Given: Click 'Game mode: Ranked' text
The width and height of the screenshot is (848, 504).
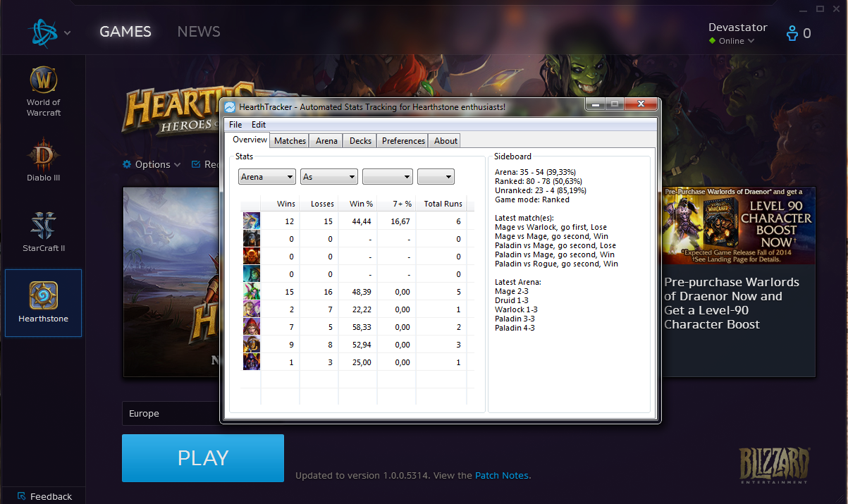Looking at the screenshot, I should tap(532, 199).
